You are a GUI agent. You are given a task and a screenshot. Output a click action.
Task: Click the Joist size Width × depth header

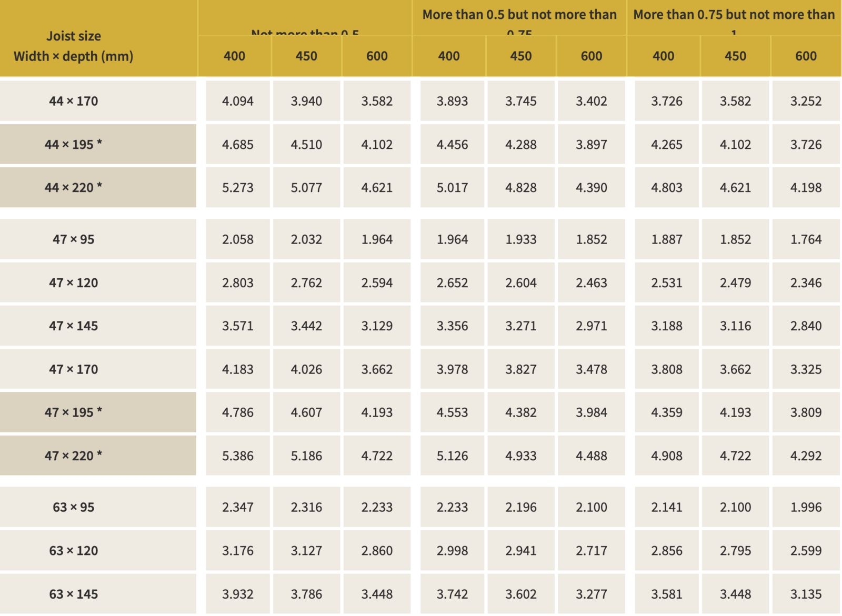point(74,46)
